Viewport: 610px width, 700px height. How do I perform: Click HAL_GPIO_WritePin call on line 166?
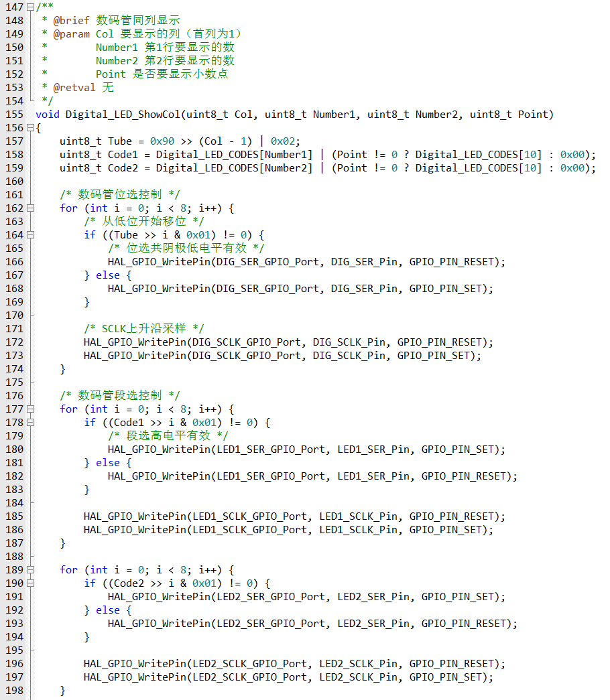tap(159, 262)
